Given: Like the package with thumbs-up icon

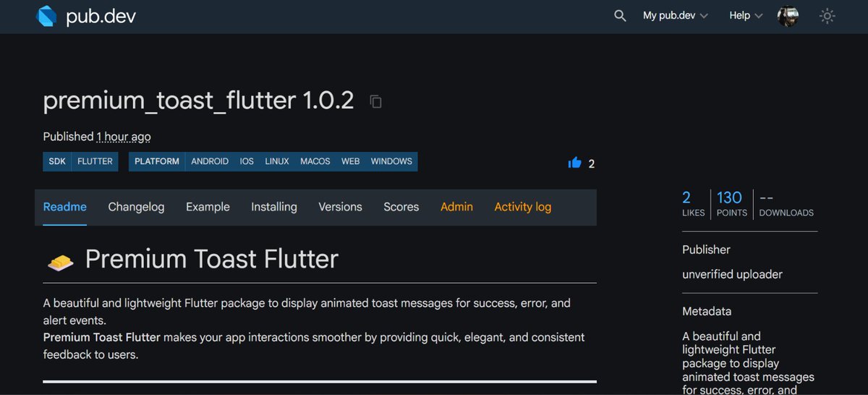Looking at the screenshot, I should pyautogui.click(x=575, y=163).
